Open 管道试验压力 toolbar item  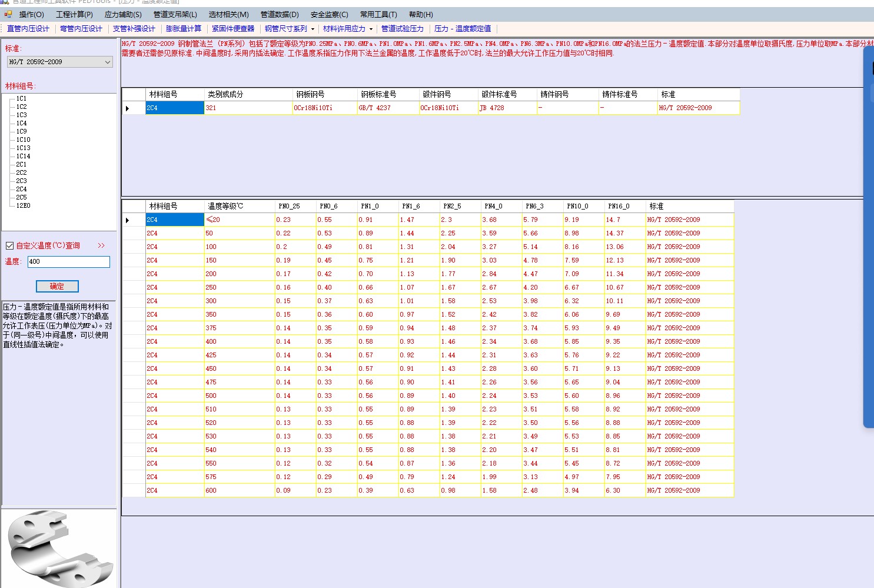click(x=403, y=28)
